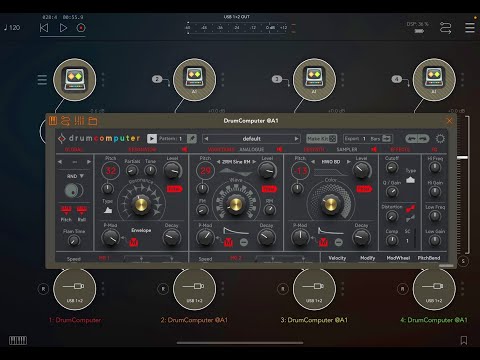Viewport: 480px width, 360px height.
Task: Select channel 3 USB 1+2 output node
Action: 314,289
